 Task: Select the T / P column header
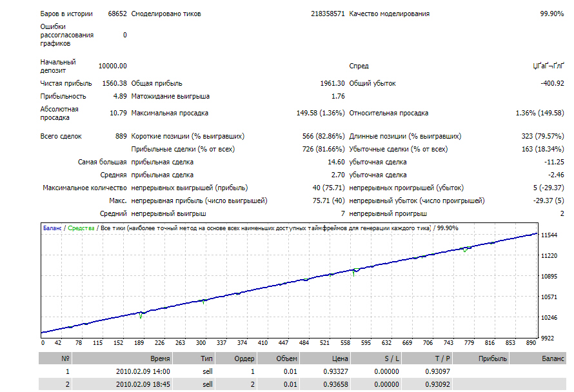pos(427,358)
